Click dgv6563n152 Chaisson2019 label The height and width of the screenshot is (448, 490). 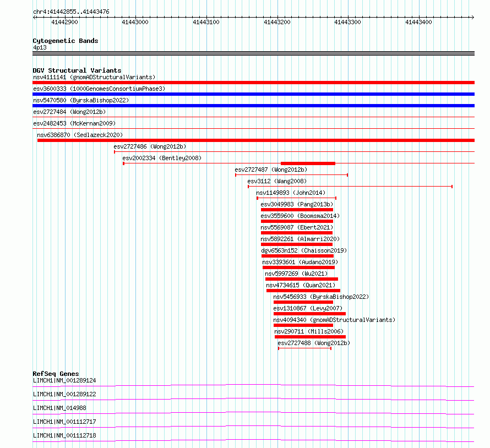(304, 250)
